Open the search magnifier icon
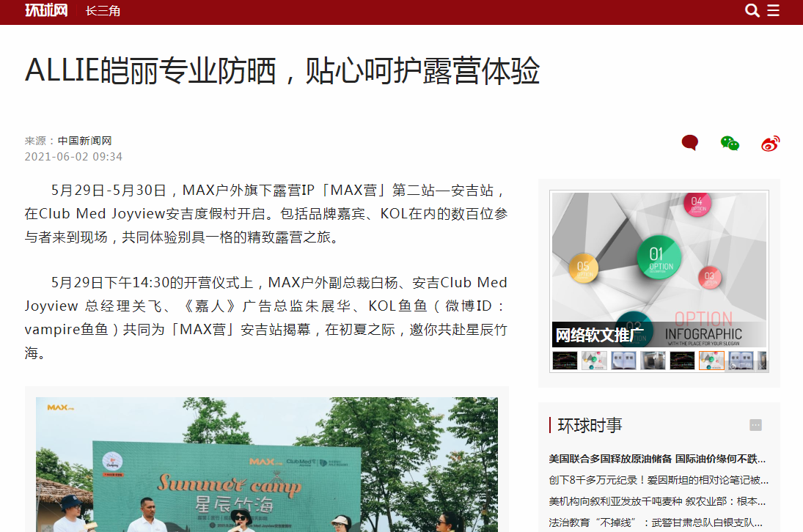The image size is (803, 532). 752,10
